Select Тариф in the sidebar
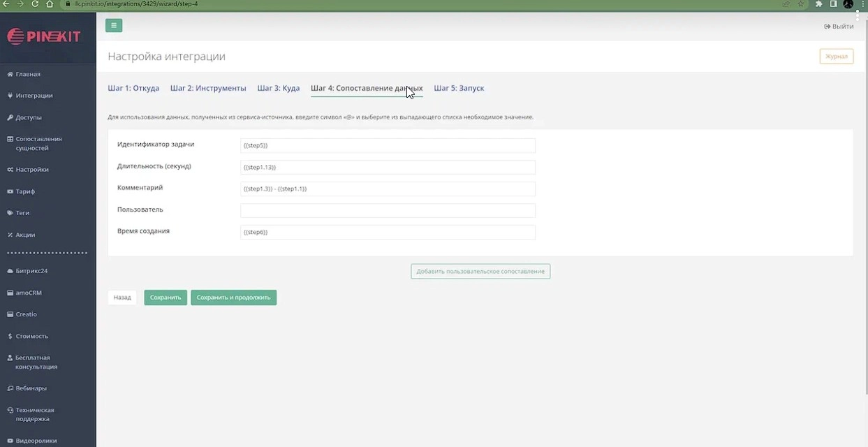The height and width of the screenshot is (447, 868). click(x=25, y=191)
